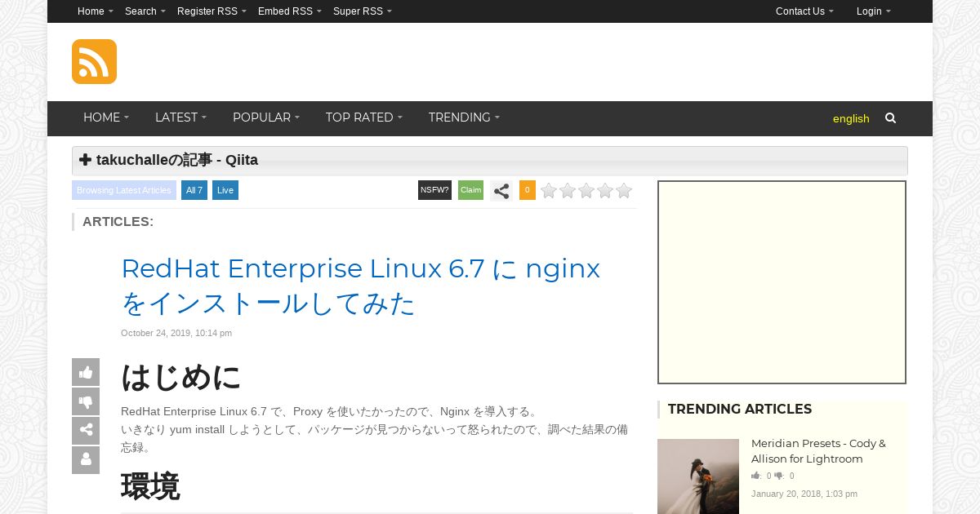Open the Register RSS dropdown
This screenshot has width=980, height=514.
click(212, 11)
